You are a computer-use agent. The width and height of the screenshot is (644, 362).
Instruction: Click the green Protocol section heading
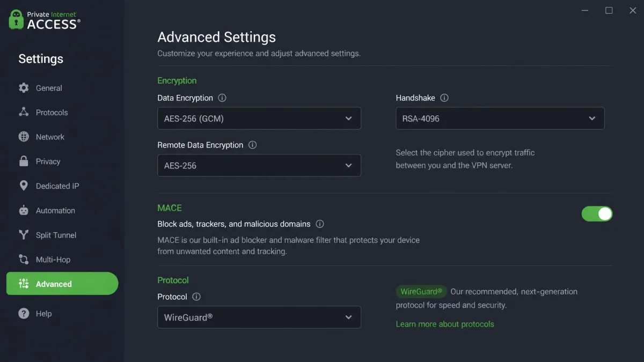[173, 280]
